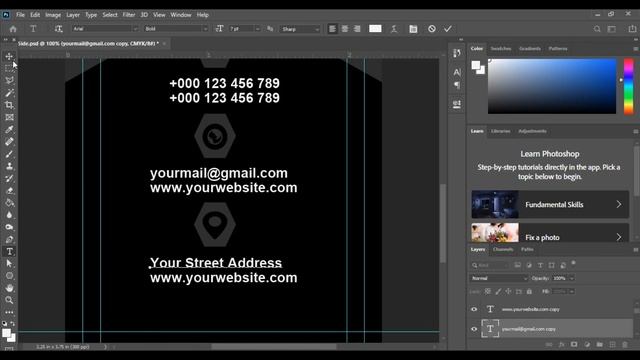Screen dimensions: 640x360
Task: Cancel current text edits
Action: coord(432,29)
